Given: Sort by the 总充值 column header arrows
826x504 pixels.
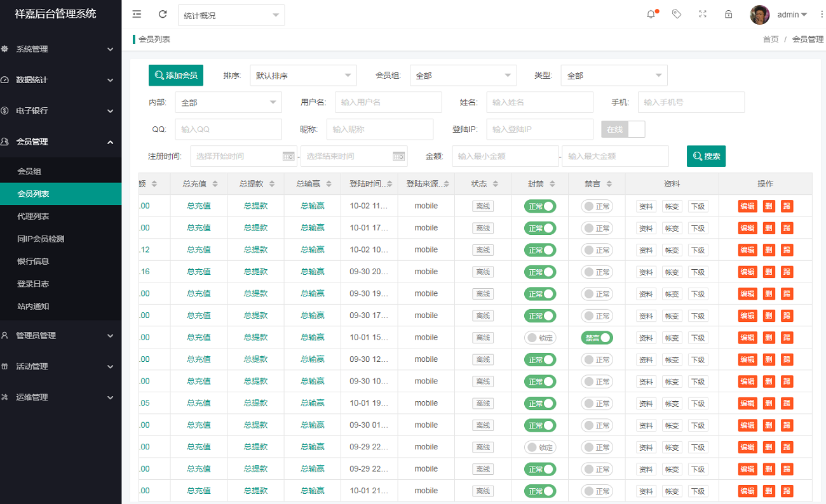Looking at the screenshot, I should [x=215, y=184].
